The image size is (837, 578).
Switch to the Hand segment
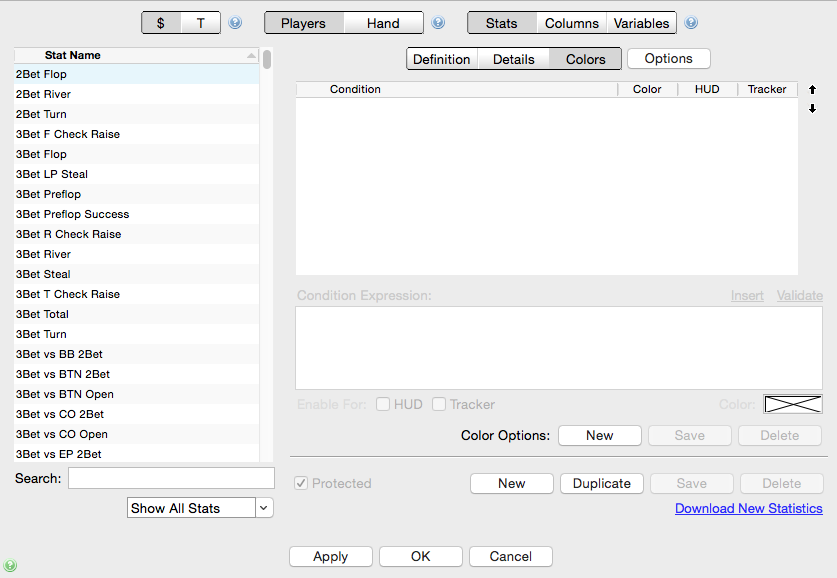tap(383, 23)
